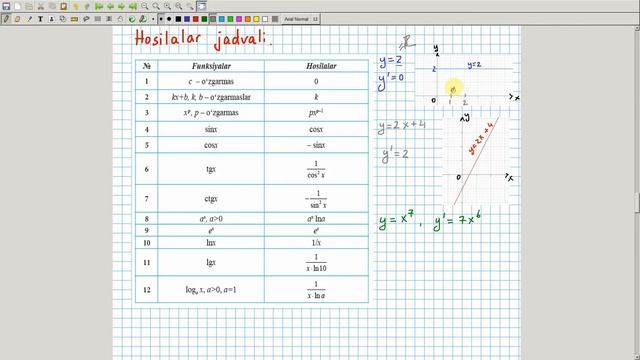This screenshot has height=360, width=640.
Task: Click the first magnifier zoom out icon
Action: [144, 6]
